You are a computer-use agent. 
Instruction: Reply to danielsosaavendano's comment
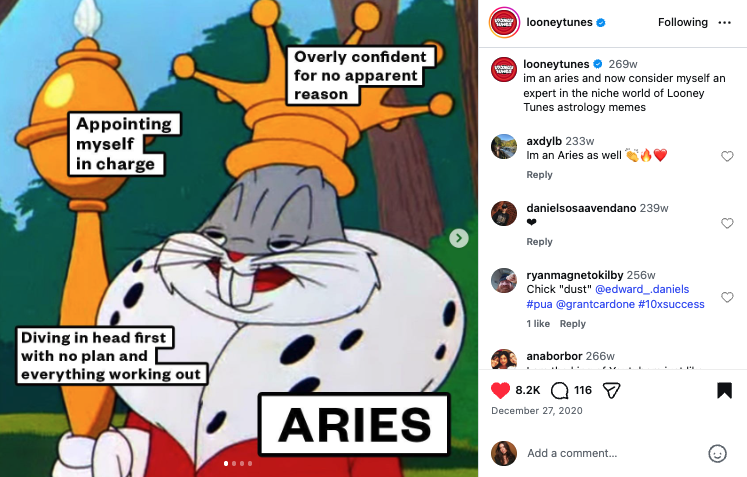pyautogui.click(x=539, y=242)
